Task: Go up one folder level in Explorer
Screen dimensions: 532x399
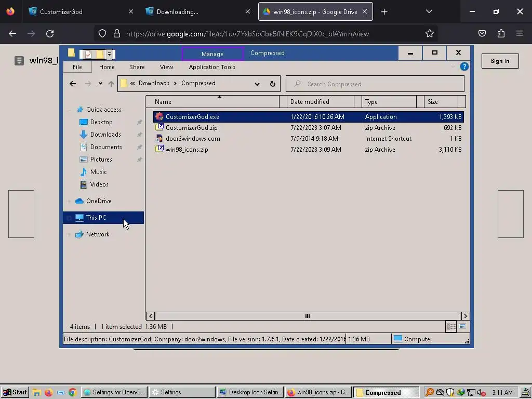Action: 111,84
